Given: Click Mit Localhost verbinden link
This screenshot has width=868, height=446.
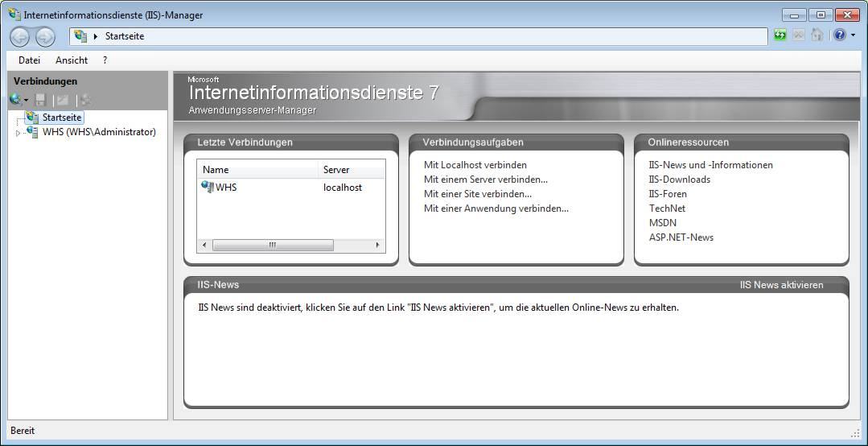Looking at the screenshot, I should pyautogui.click(x=475, y=164).
